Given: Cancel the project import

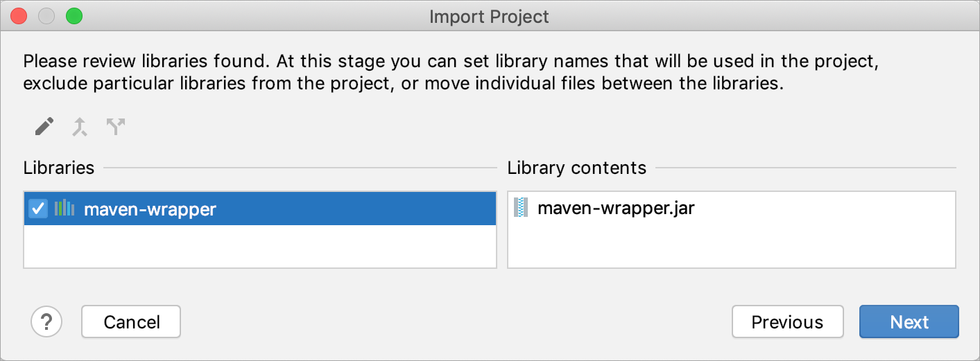Looking at the screenshot, I should coord(131,322).
